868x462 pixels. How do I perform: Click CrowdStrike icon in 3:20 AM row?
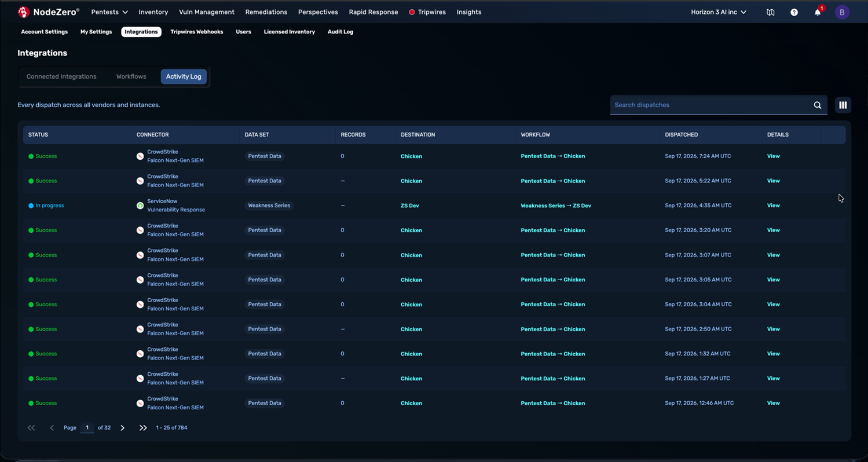[140, 230]
